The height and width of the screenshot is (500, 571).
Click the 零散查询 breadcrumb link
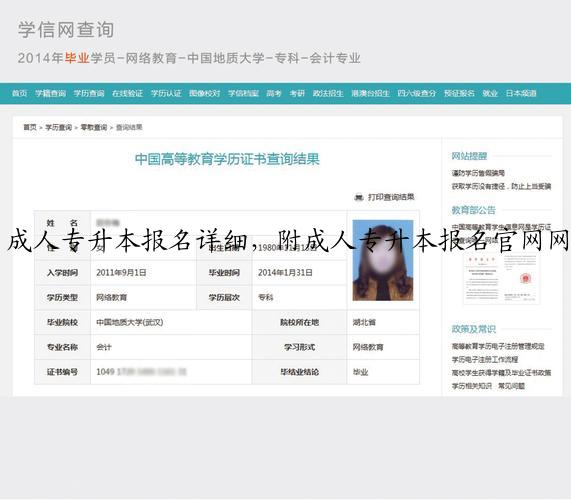(x=94, y=127)
